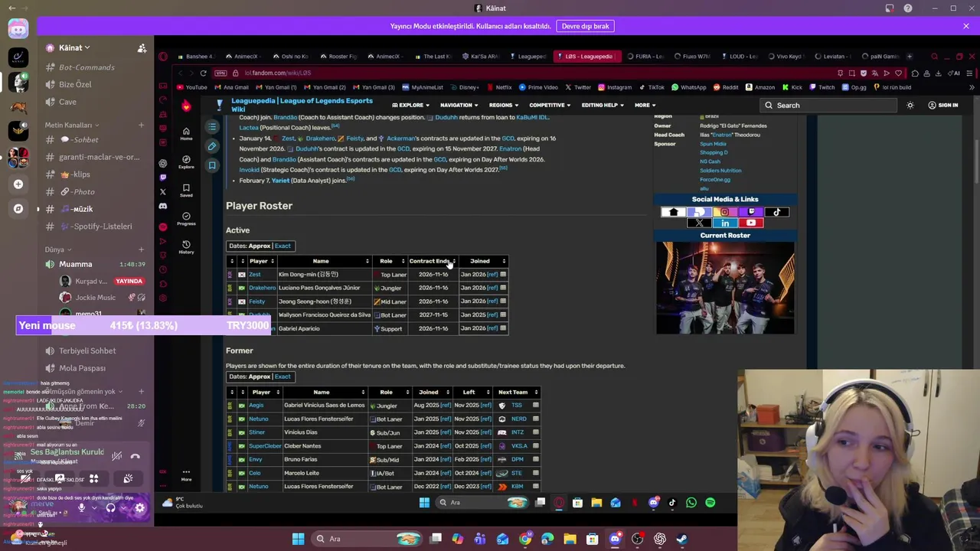Open the Navigation menu on Leaguepedia

459,105
